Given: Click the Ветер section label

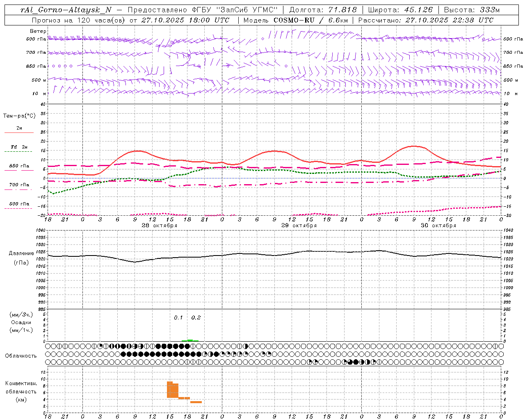Looking at the screenshot, I should point(38,31).
